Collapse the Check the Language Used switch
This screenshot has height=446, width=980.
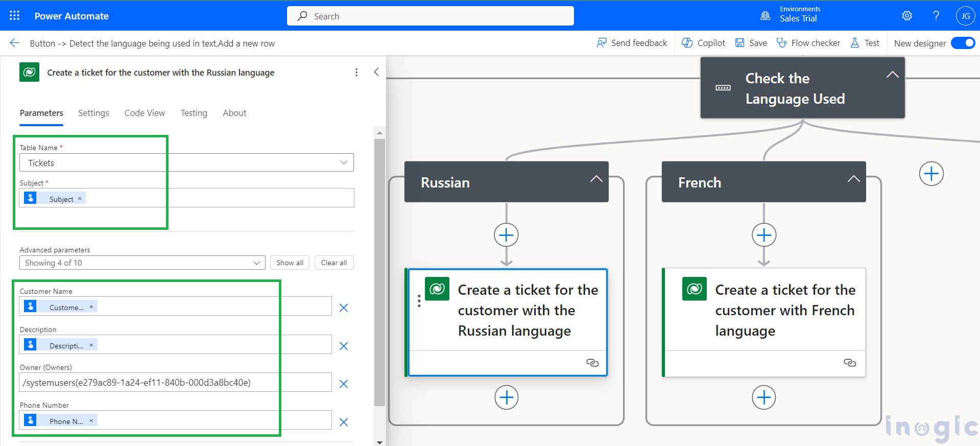point(892,75)
